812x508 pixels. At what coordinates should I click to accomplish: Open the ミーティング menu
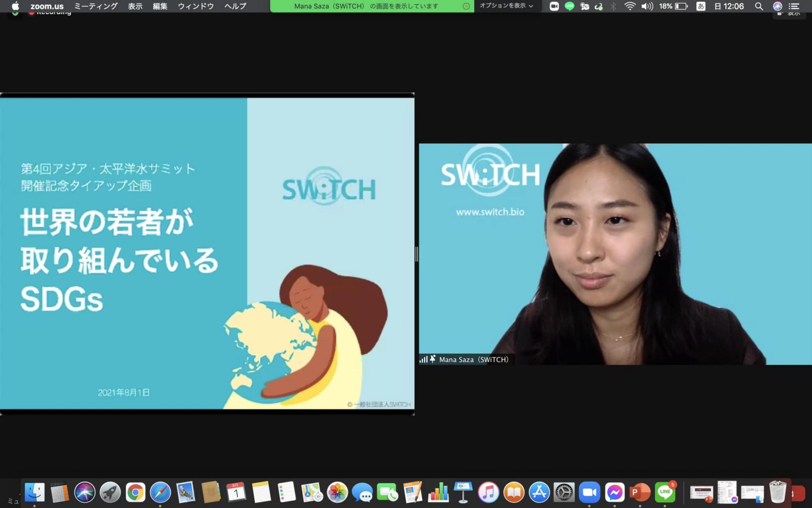(96, 6)
